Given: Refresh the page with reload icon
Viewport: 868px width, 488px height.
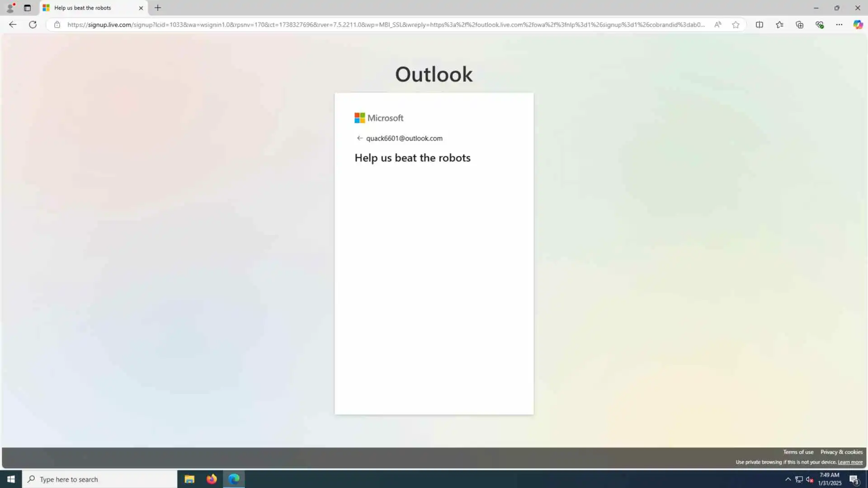Looking at the screenshot, I should [33, 25].
